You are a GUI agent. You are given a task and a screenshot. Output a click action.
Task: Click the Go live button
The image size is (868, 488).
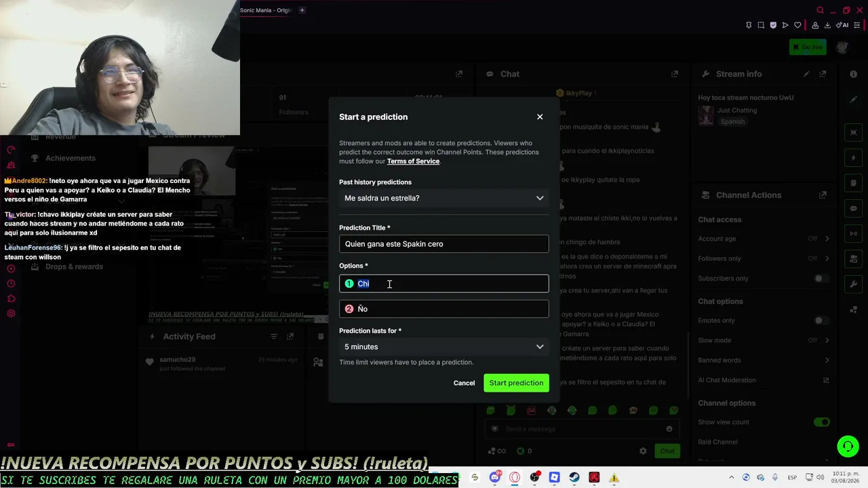pos(807,47)
